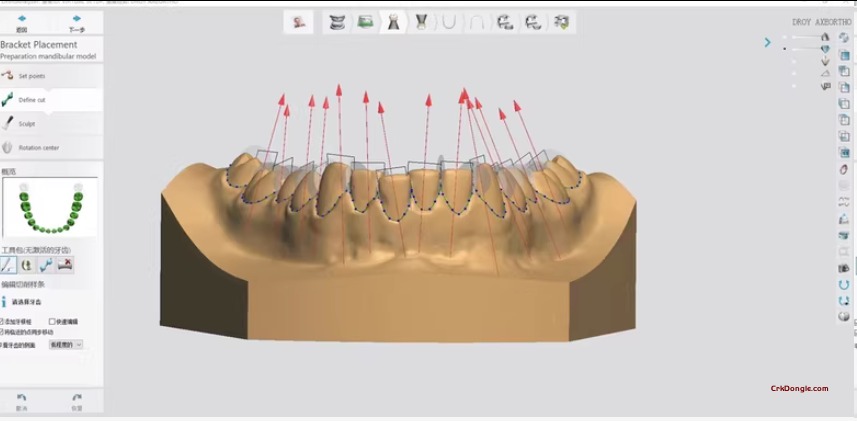
Task: Open the second bracket setup workflow step
Action: pos(533,22)
